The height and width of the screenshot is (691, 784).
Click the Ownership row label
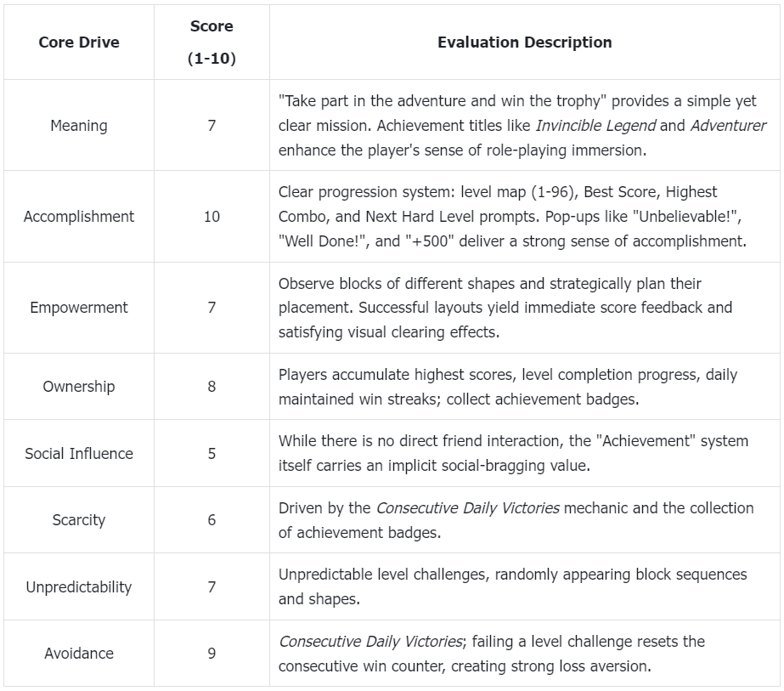[79, 387]
